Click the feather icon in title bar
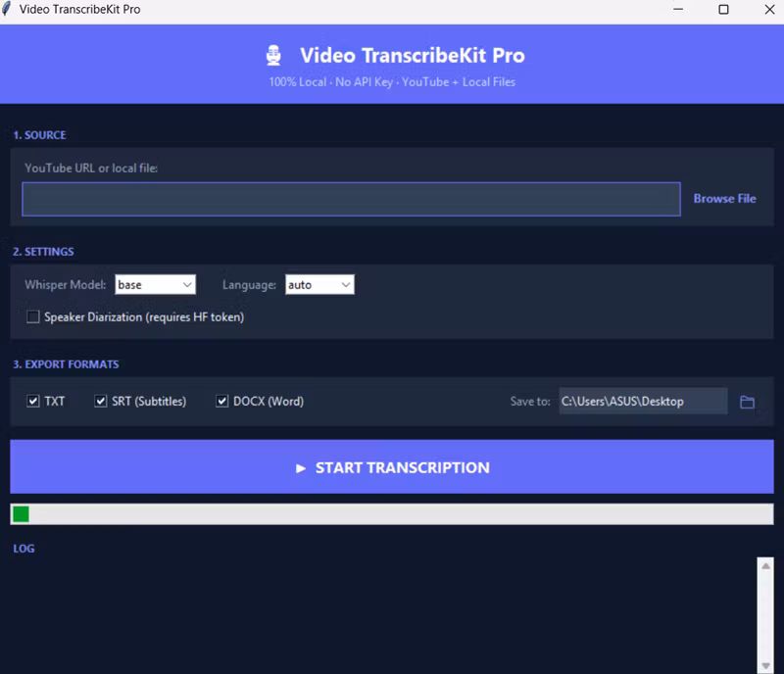Viewport: 784px width, 674px height. [7, 9]
